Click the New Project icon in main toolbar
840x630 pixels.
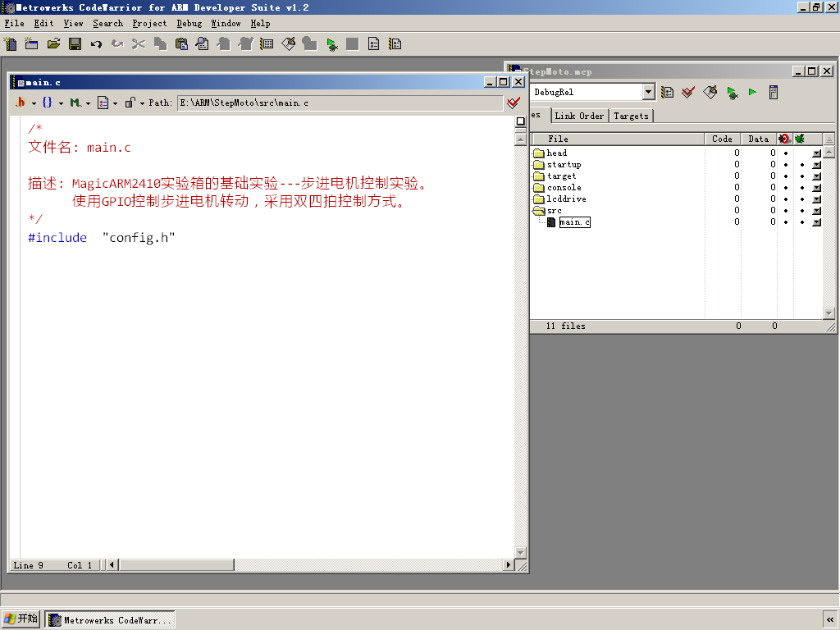32,44
